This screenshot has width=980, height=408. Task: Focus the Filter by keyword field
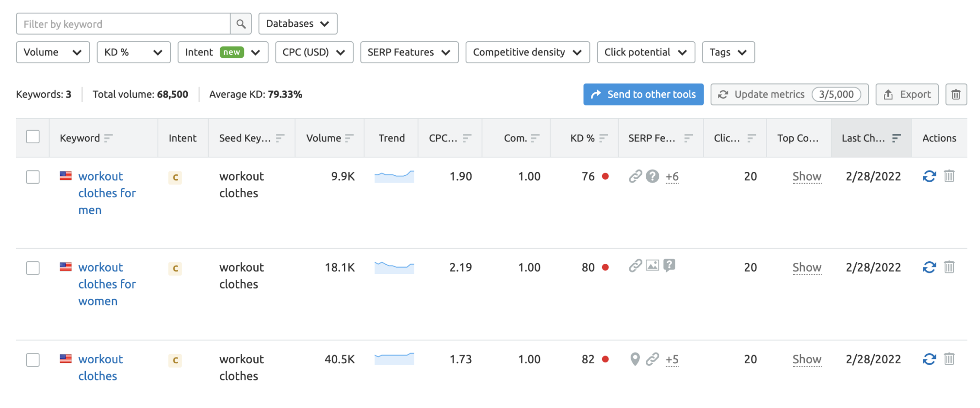123,24
